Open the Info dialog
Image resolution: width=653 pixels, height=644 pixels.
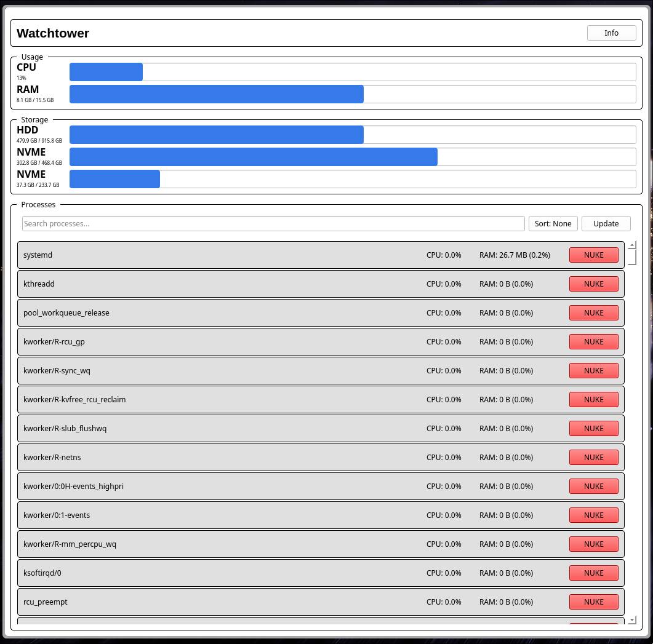coord(611,33)
